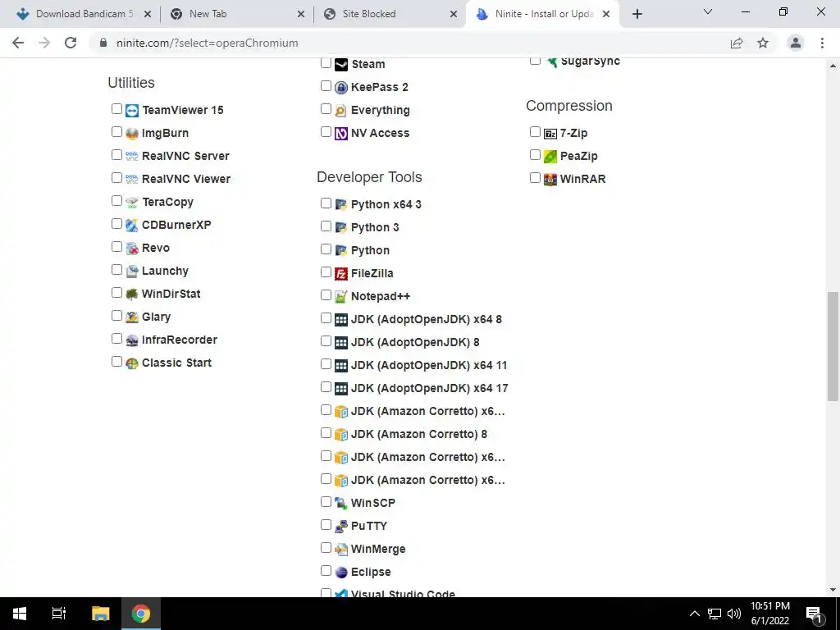The width and height of the screenshot is (840, 630).
Task: Go back with the back arrow
Action: tap(18, 43)
